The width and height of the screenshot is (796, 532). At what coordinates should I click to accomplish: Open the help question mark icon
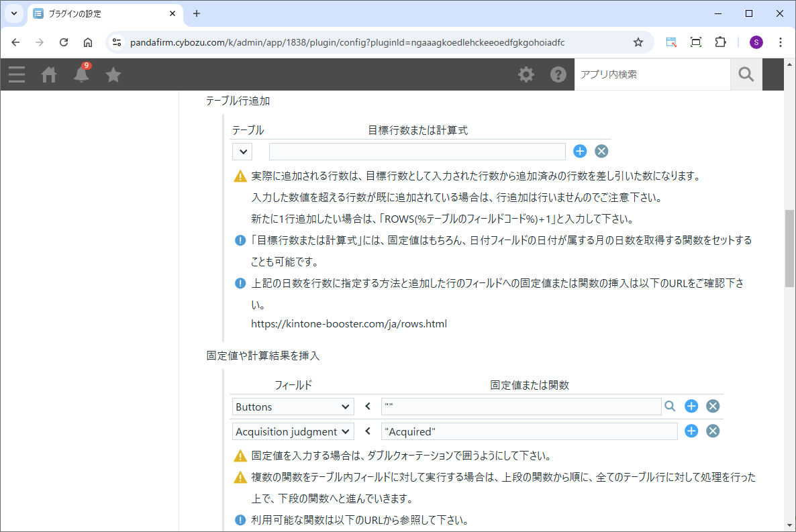558,74
